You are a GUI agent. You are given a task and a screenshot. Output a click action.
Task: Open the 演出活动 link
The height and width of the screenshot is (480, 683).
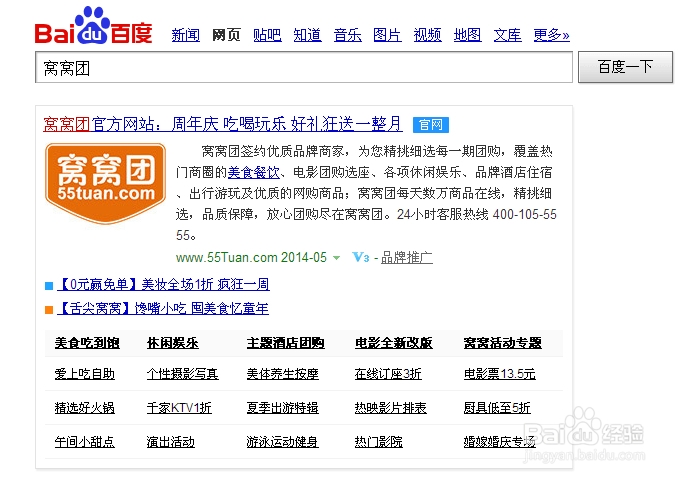point(170,442)
